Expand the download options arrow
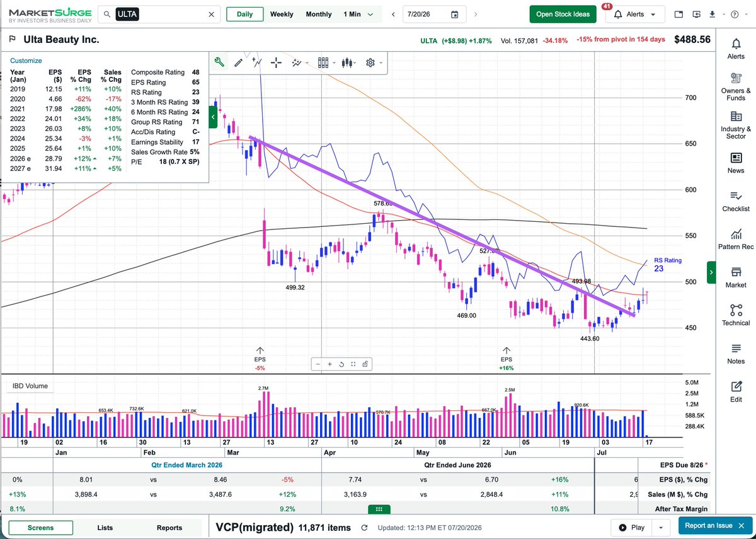 tap(724, 14)
